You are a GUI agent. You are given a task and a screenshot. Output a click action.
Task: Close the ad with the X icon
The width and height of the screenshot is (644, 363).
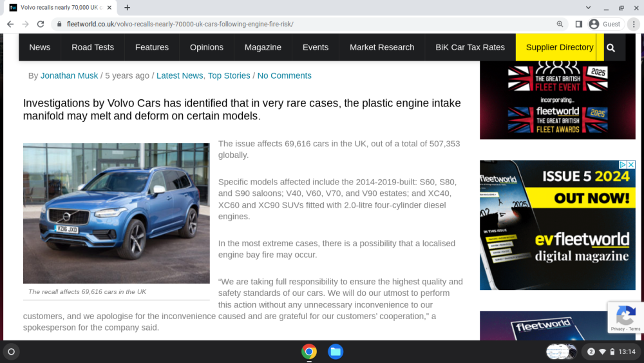631,164
